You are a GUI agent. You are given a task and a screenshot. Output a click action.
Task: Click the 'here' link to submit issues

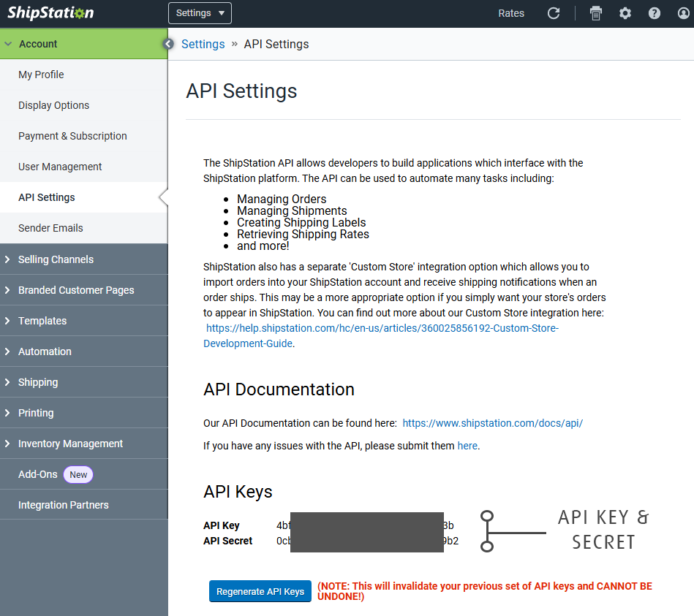[x=467, y=446]
